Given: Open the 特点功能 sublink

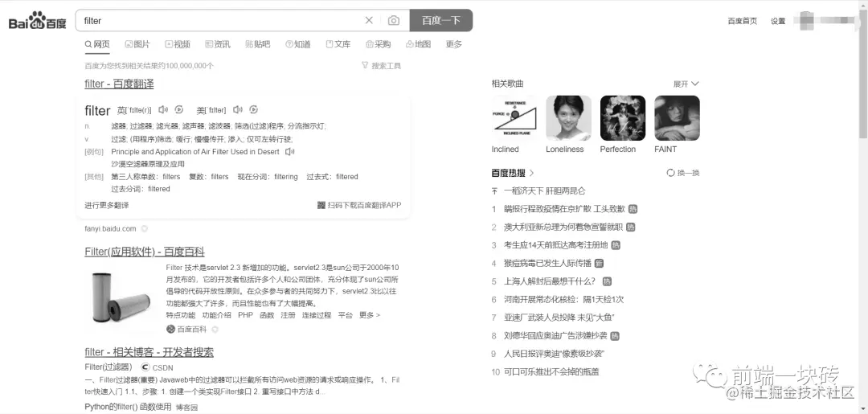Looking at the screenshot, I should (x=181, y=315).
